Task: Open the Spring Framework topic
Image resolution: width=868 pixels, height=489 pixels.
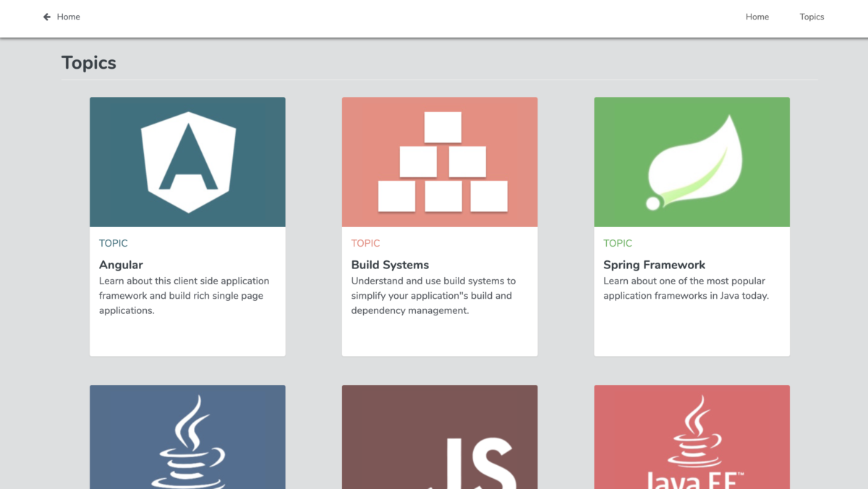Action: [655, 265]
